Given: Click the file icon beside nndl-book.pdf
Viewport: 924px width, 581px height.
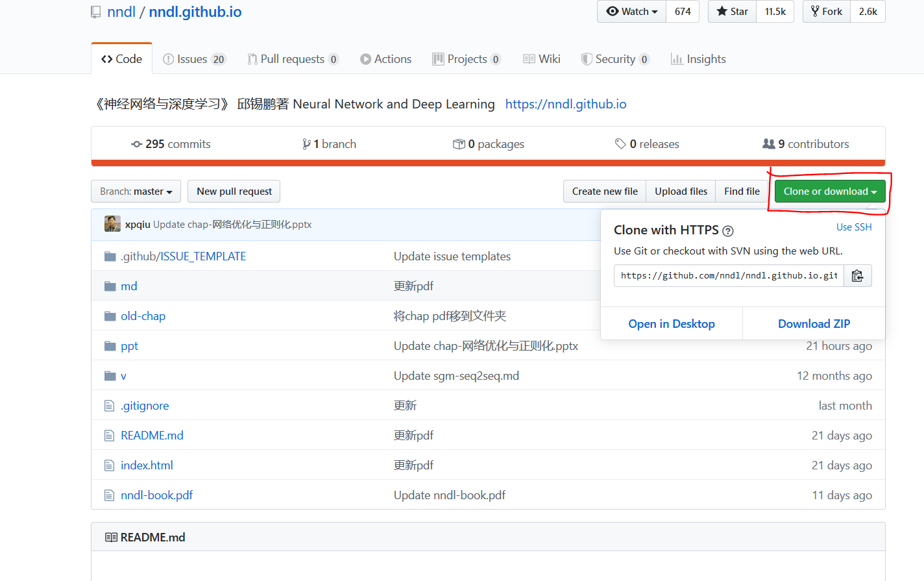Looking at the screenshot, I should pyautogui.click(x=110, y=495).
